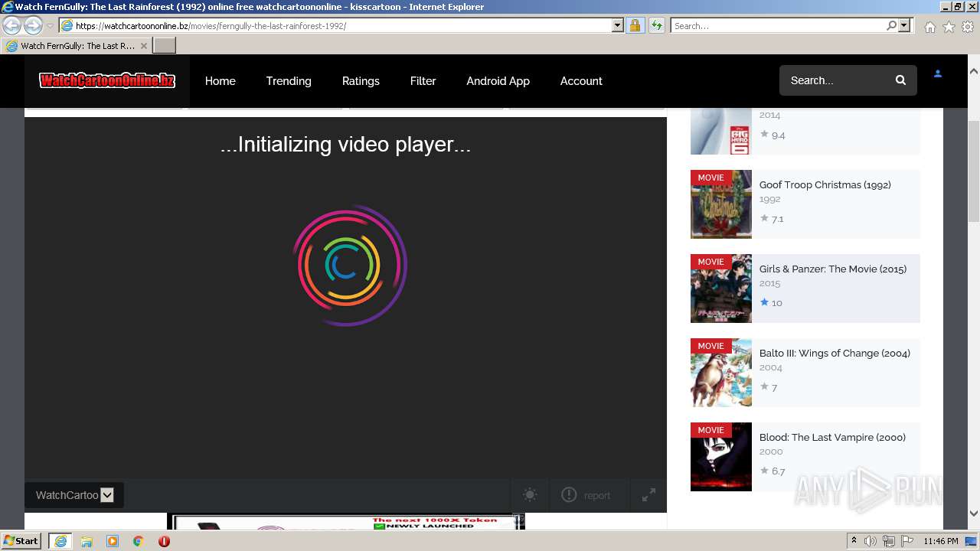Show hidden system tray icons
The height and width of the screenshot is (551, 980).
coord(854,541)
